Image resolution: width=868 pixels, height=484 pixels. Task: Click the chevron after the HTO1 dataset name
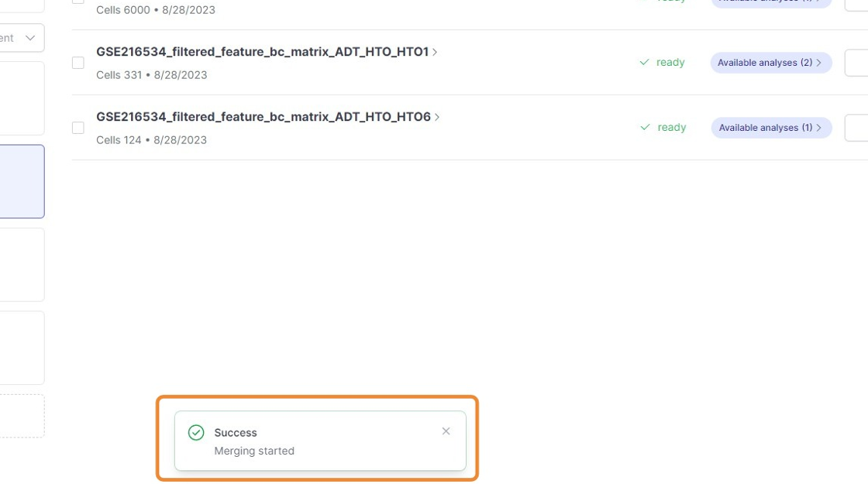pyautogui.click(x=436, y=52)
